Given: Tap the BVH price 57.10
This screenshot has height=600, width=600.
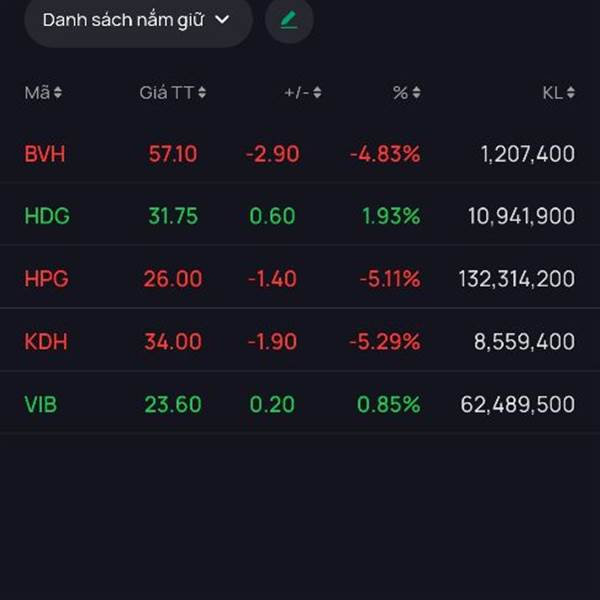Looking at the screenshot, I should click(173, 154).
